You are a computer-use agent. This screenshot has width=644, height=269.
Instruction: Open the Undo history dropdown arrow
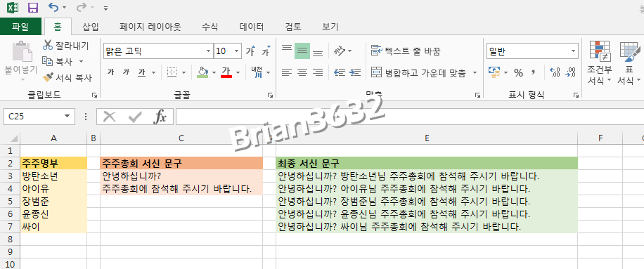[x=65, y=8]
